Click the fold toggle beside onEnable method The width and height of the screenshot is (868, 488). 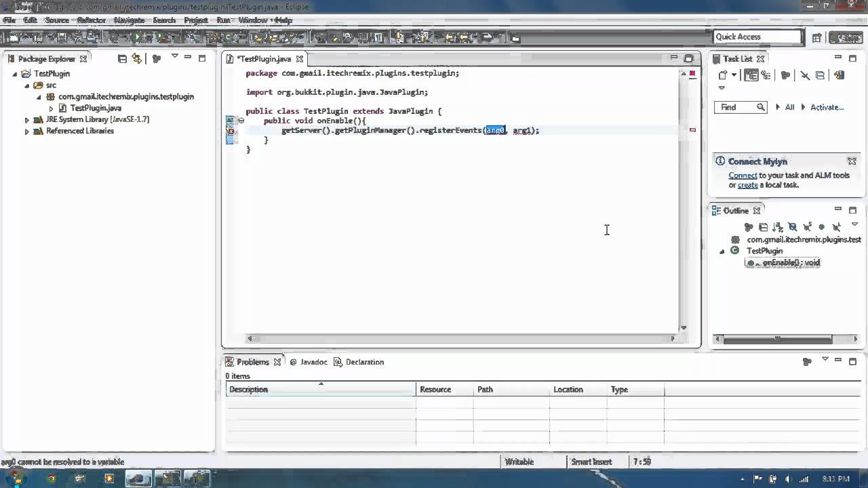[x=241, y=121]
